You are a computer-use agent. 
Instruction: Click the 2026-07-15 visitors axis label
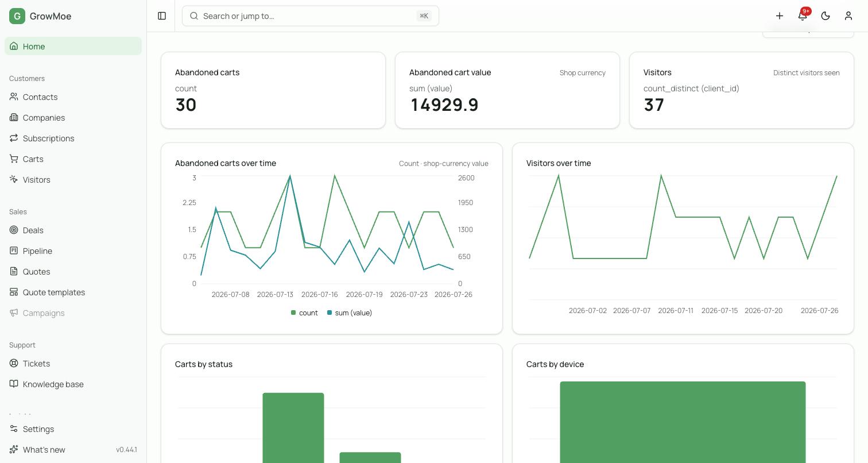pos(719,311)
